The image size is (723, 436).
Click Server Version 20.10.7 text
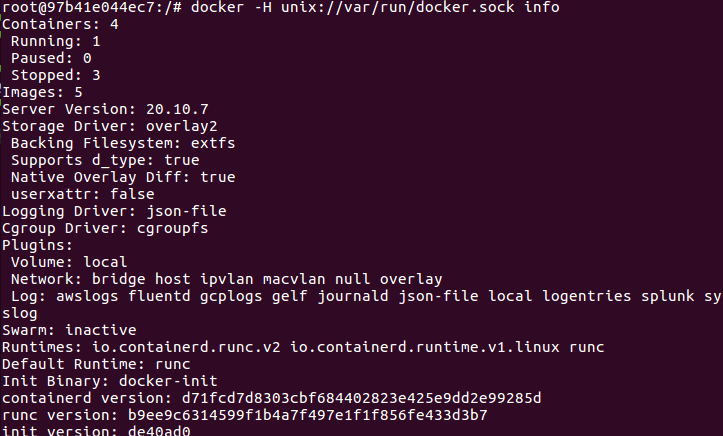[106, 110]
